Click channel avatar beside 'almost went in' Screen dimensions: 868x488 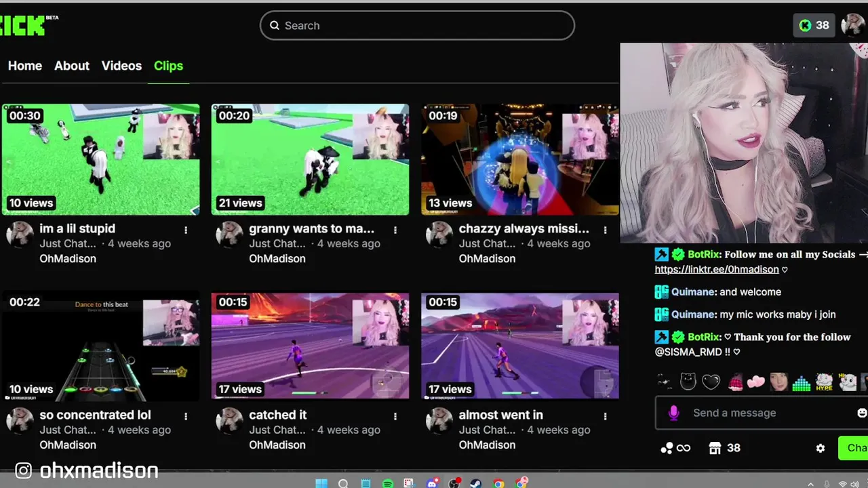tap(439, 421)
